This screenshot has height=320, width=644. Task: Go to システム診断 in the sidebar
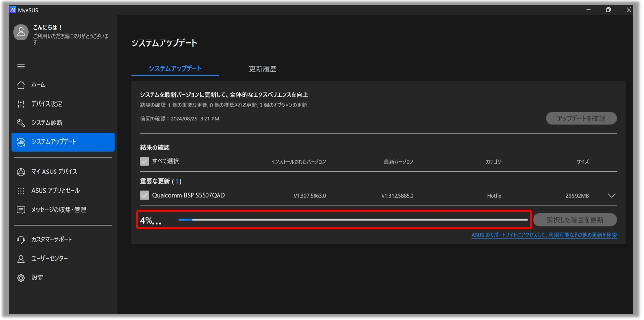(x=63, y=123)
